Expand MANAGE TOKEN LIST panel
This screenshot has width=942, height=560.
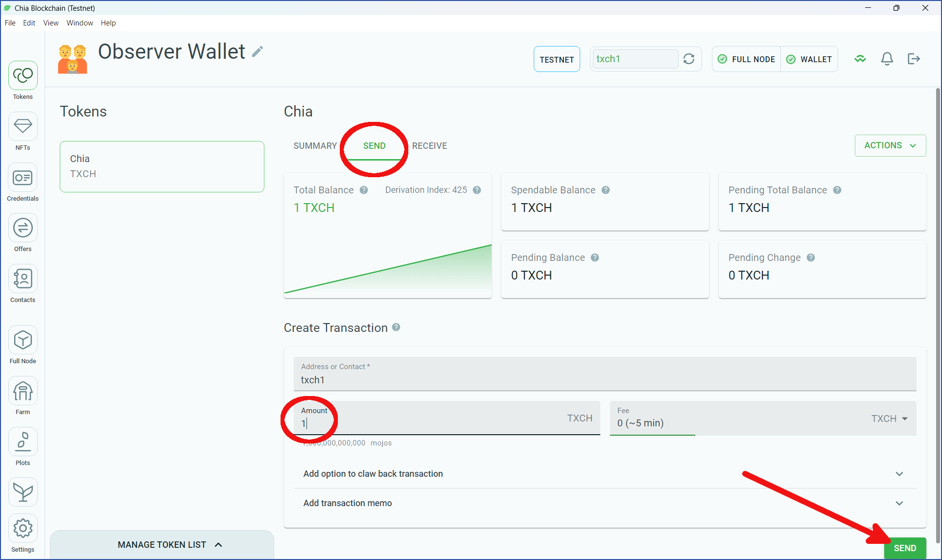pyautogui.click(x=162, y=545)
